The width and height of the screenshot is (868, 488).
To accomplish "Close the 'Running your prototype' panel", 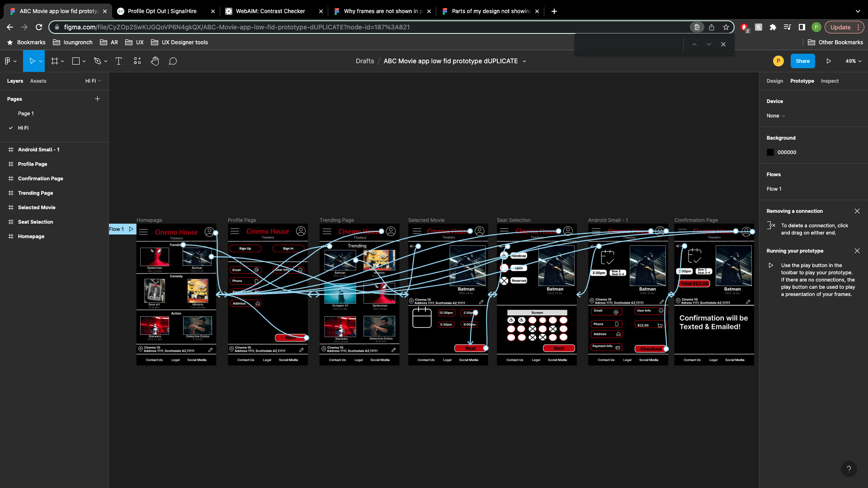I will (x=857, y=250).
